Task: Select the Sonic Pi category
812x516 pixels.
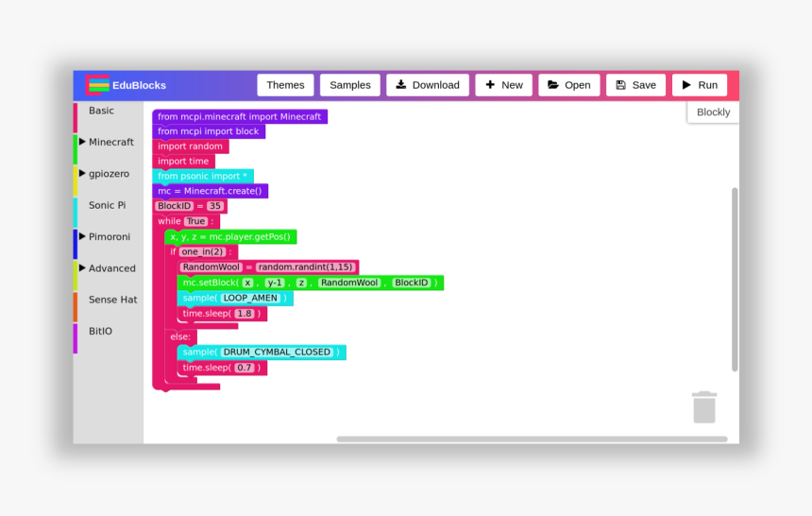Action: pyautogui.click(x=109, y=205)
